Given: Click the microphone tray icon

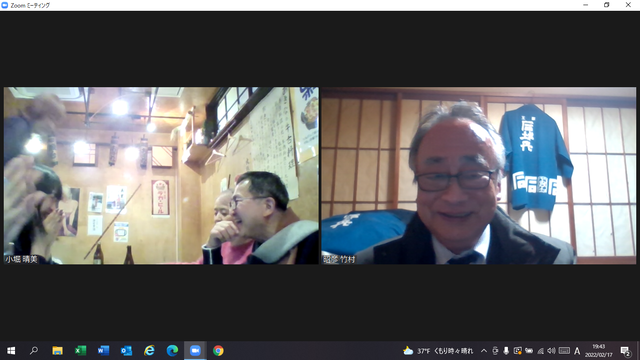Looking at the screenshot, I should tap(506, 351).
